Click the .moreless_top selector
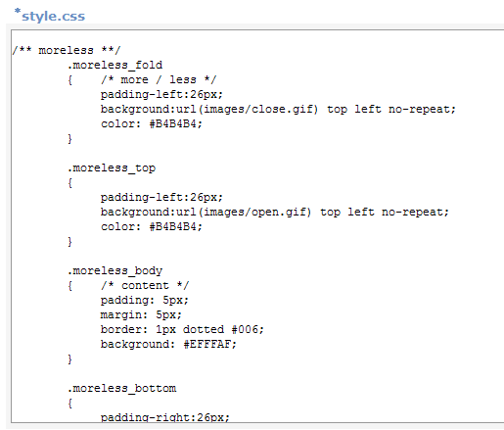 point(112,168)
